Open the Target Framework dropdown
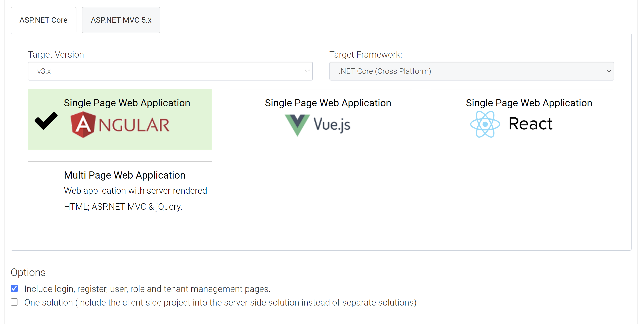 pyautogui.click(x=471, y=71)
